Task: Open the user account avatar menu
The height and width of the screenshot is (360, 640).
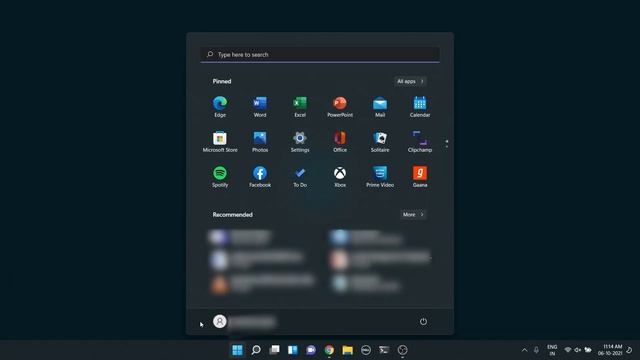Action: 220,322
